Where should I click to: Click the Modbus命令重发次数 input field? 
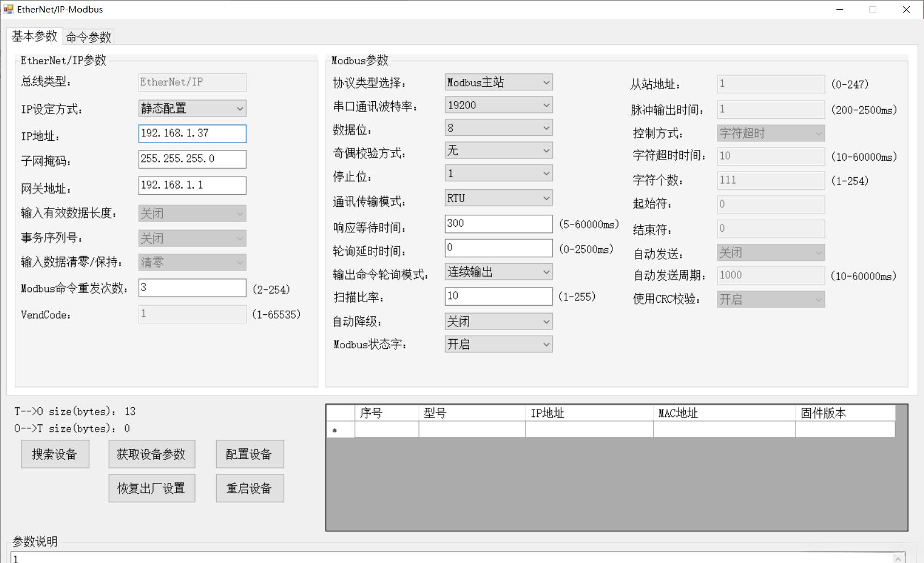[192, 288]
